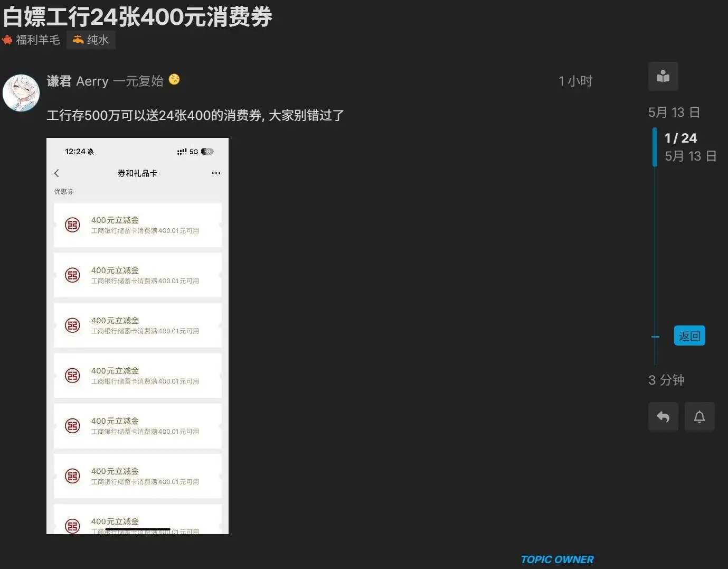Open the 福利羊毛 category link
The image size is (728, 569).
point(31,40)
